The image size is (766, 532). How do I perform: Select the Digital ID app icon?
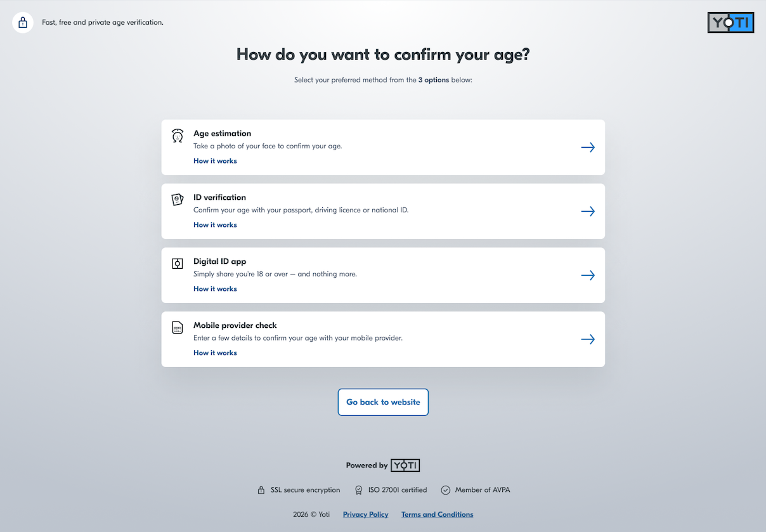point(177,263)
